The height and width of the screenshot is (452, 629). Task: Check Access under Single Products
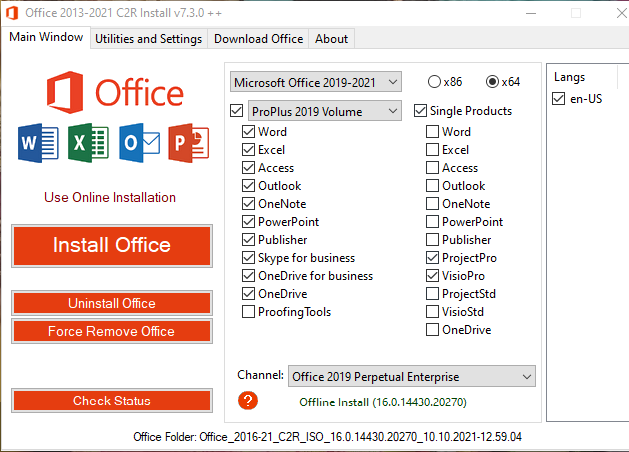click(x=432, y=168)
